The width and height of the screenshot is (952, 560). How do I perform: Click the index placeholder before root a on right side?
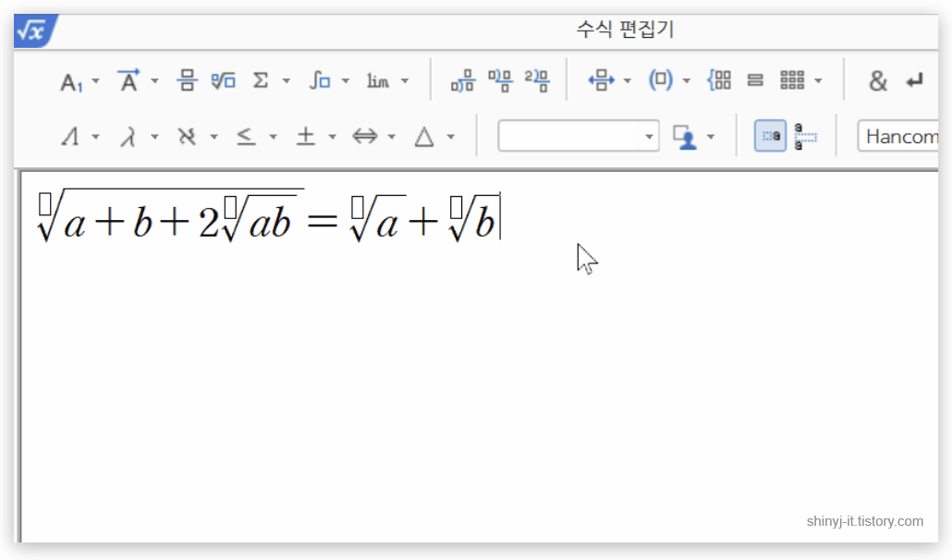tap(358, 207)
